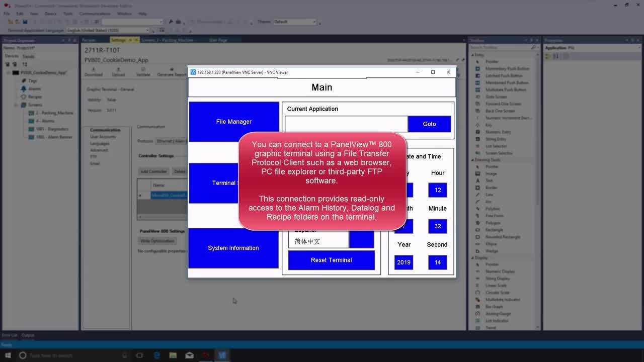The width and height of the screenshot is (644, 362).
Task: Collapse the PV800_CookieDemo_App tree node
Action: tap(8, 72)
